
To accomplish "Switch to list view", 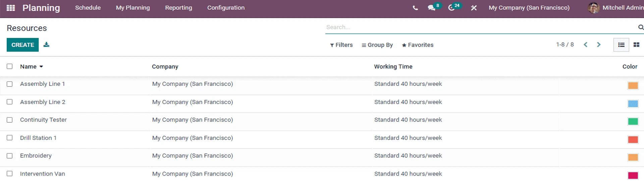I will [x=621, y=45].
